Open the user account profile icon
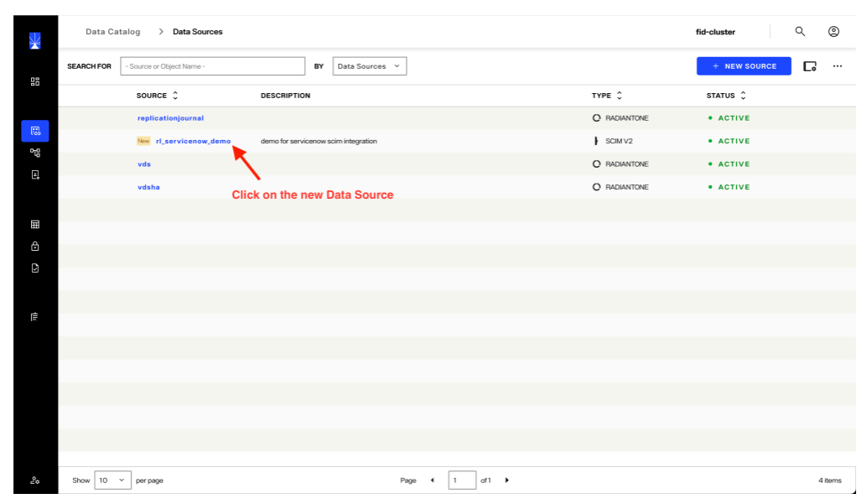Screen dimensions: 867x504 [x=833, y=32]
